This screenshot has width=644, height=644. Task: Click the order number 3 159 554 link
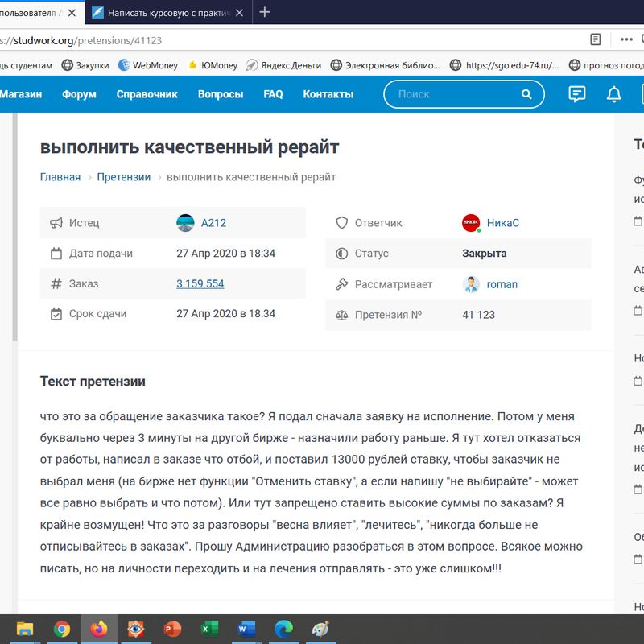coord(200,284)
